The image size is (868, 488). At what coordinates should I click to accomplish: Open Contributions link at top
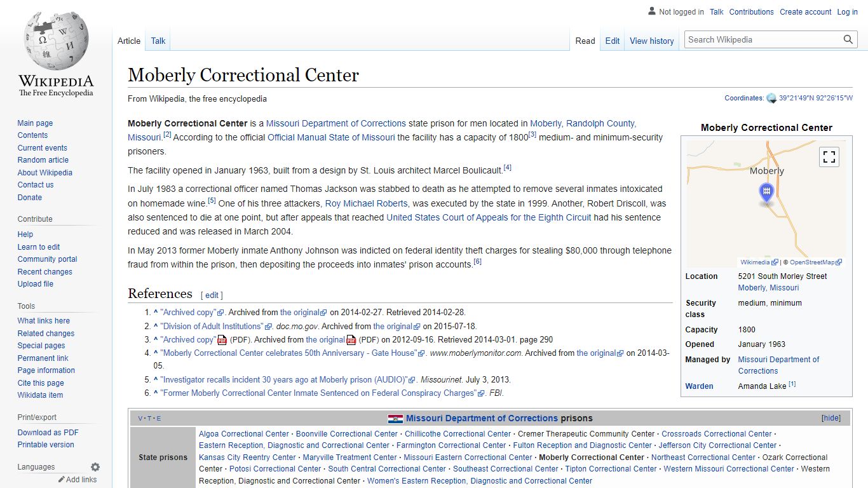click(x=752, y=12)
